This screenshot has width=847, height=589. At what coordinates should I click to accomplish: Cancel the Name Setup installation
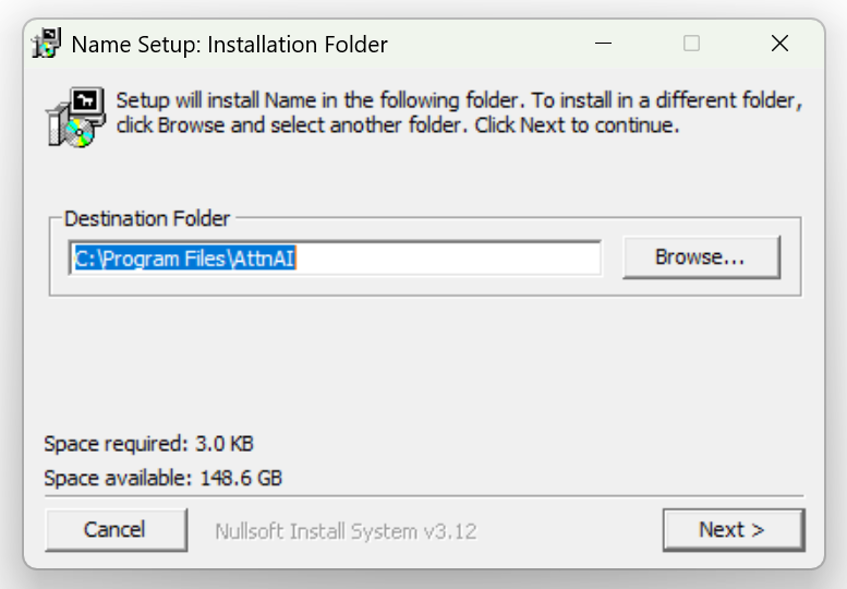click(116, 530)
